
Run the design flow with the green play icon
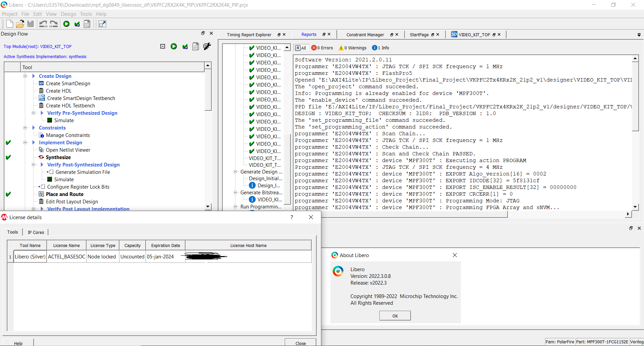pyautogui.click(x=66, y=23)
